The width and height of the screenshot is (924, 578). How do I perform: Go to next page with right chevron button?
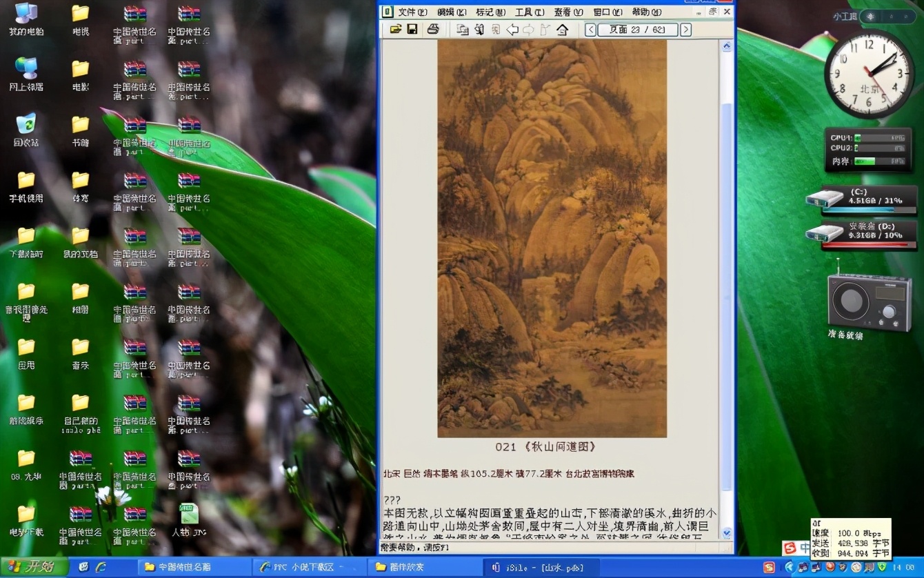(685, 29)
